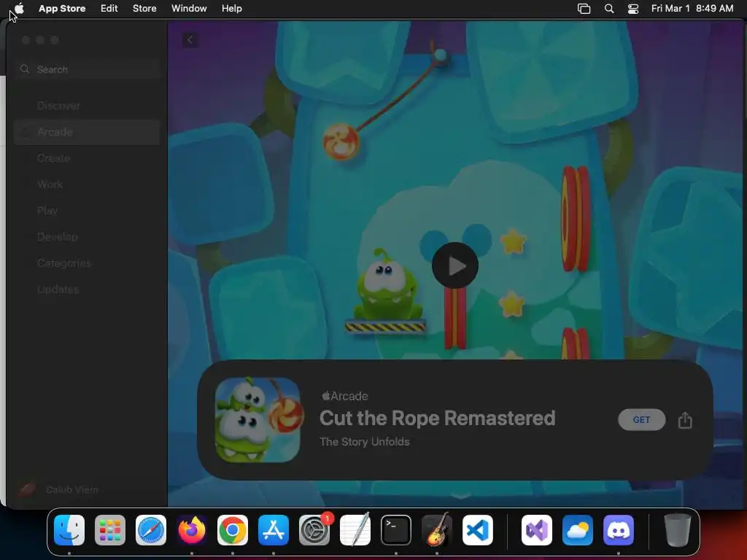747x560 pixels.
Task: Open the Trash in the Dock
Action: coord(678,530)
